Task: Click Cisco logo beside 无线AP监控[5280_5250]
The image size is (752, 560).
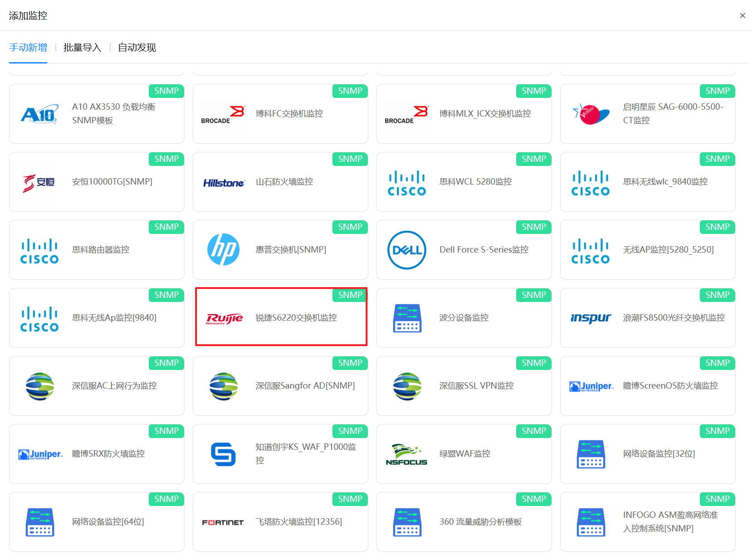Action: pyautogui.click(x=591, y=251)
